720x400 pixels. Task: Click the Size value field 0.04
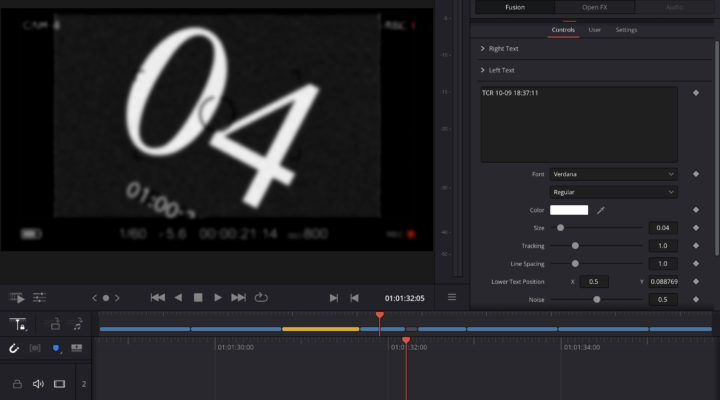point(663,228)
